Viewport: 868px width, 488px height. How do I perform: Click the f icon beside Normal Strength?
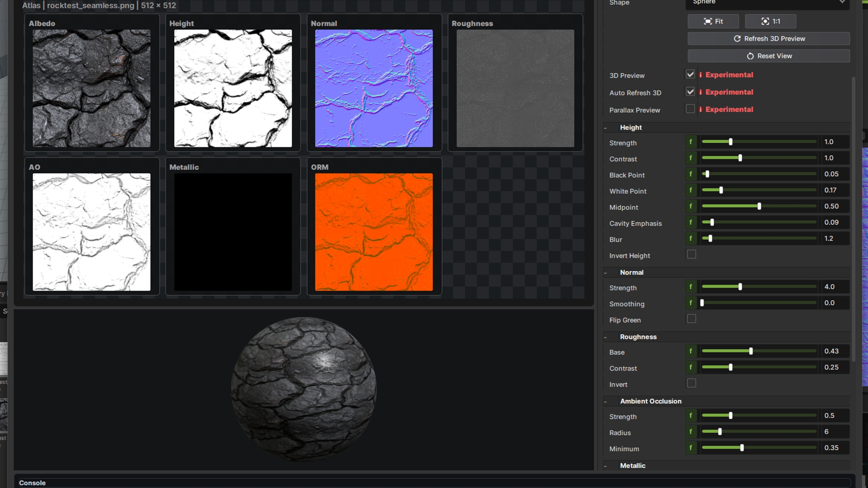pyautogui.click(x=691, y=287)
